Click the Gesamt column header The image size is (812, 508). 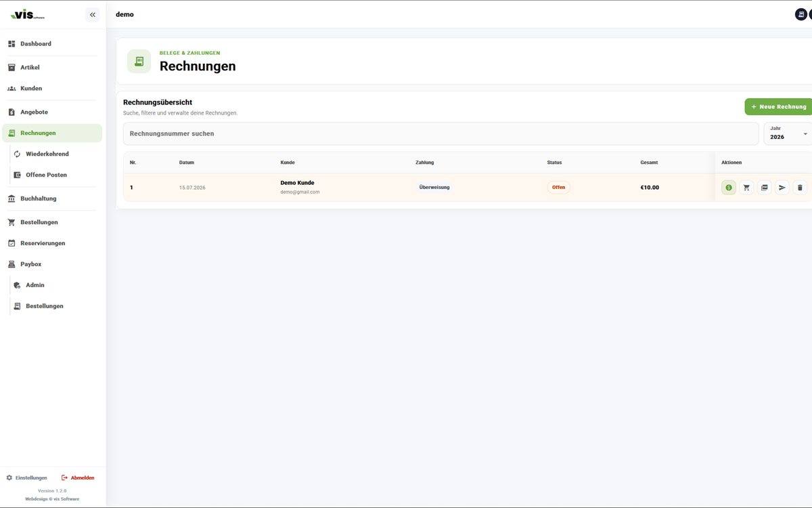[x=649, y=163]
